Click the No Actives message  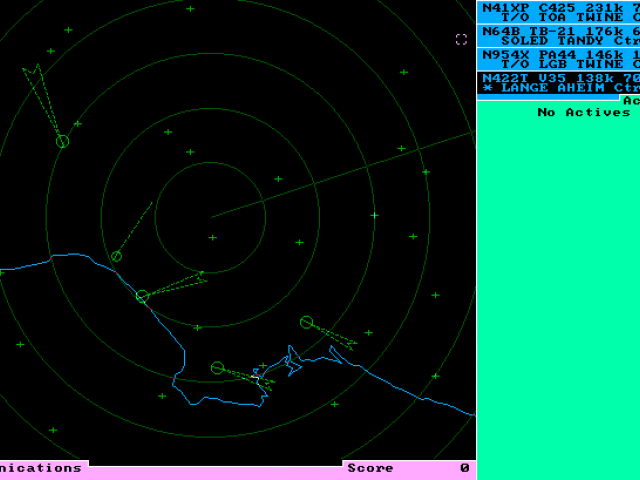pos(584,112)
